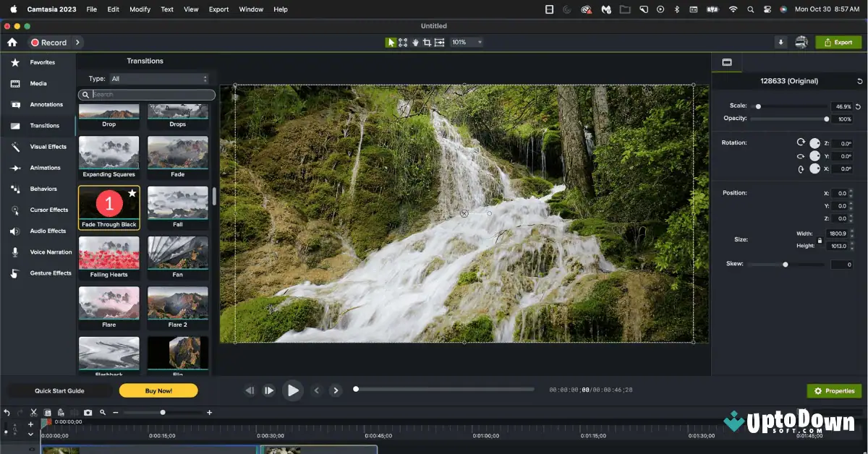Screen dimensions: 868x454
Task: Click the Buy Now button
Action: point(158,390)
